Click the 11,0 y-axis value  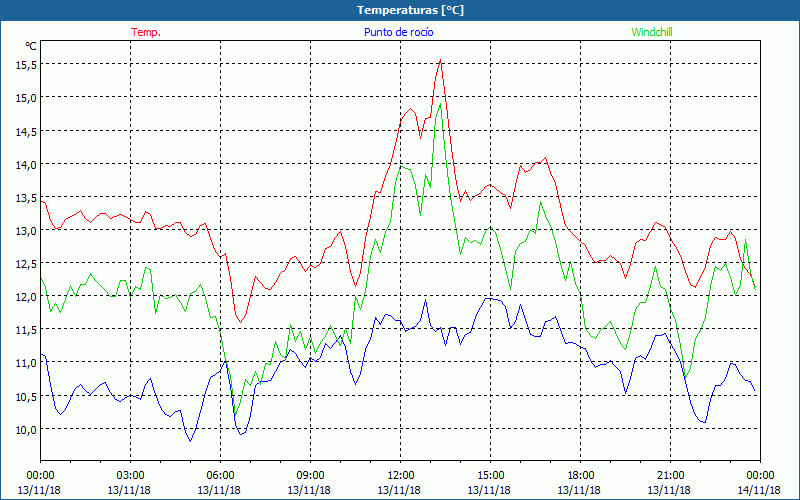pyautogui.click(x=27, y=363)
